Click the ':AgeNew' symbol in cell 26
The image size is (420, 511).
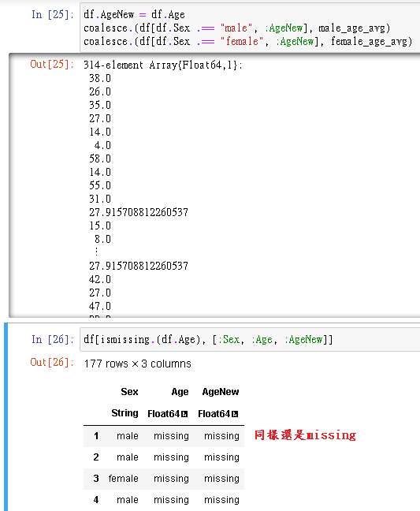coord(303,340)
